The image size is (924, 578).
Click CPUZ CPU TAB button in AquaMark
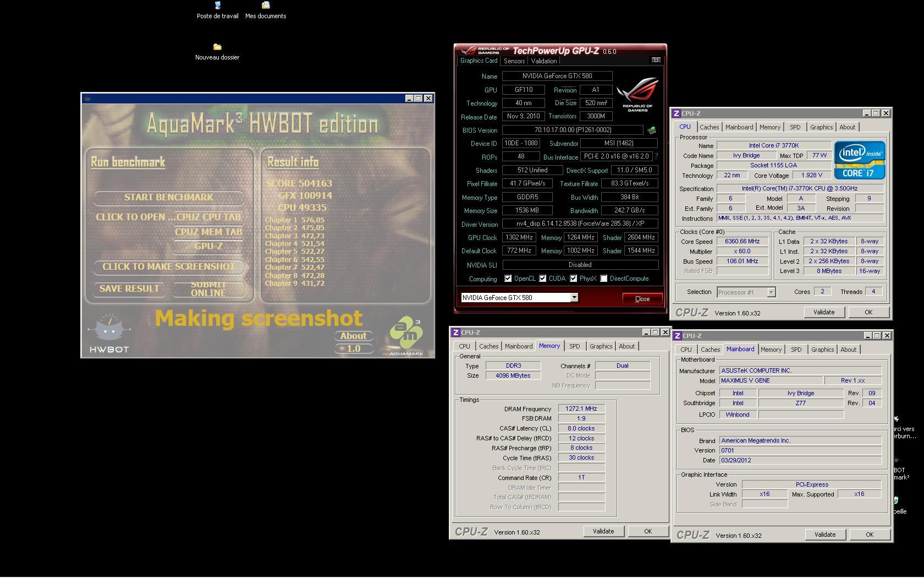point(208,217)
